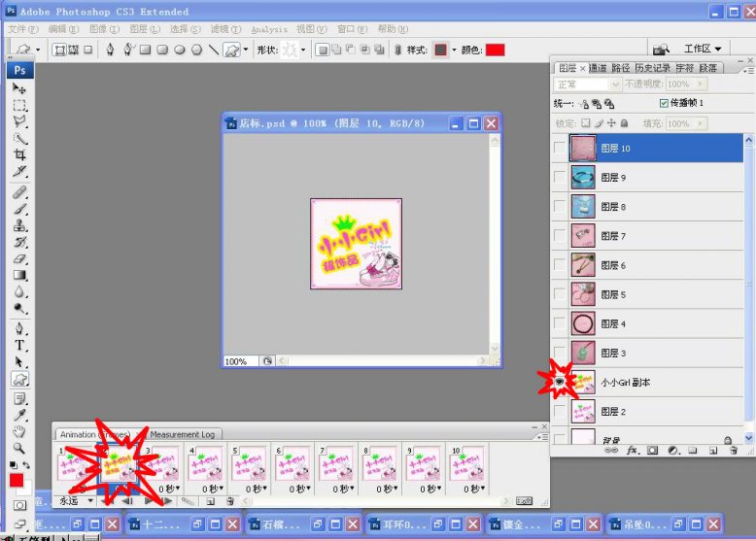
Task: Delete layer using the trash icon in the Layers panel
Action: (733, 451)
